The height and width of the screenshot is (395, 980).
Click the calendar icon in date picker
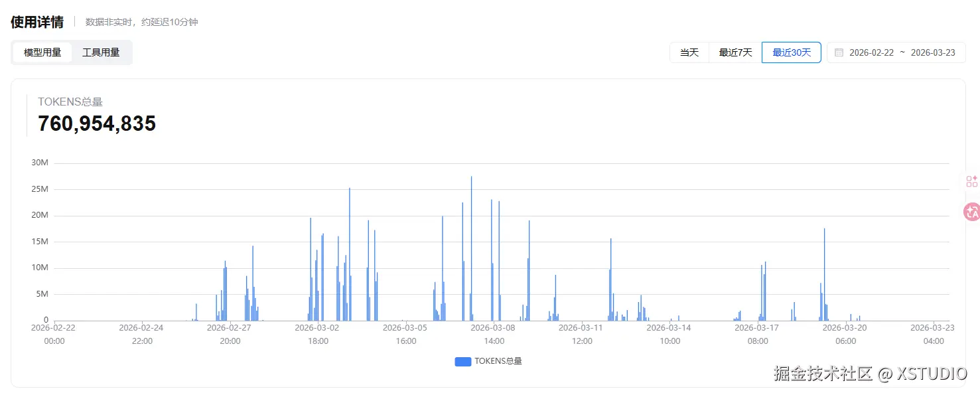coord(839,52)
